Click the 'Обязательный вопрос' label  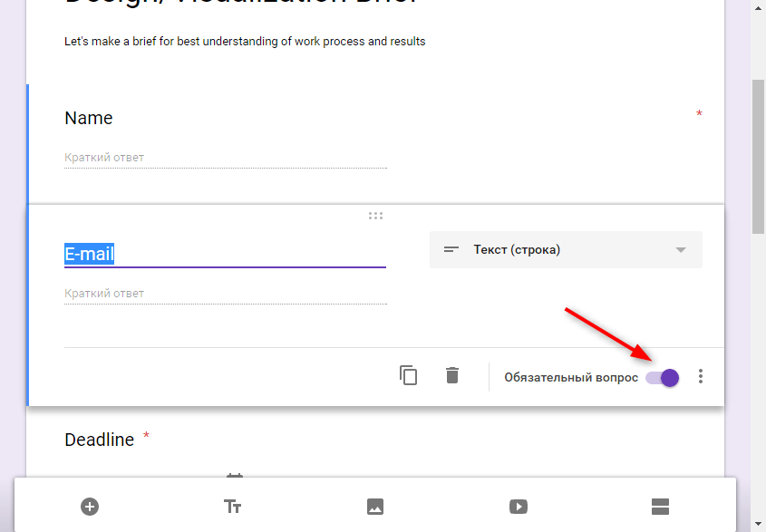click(x=571, y=378)
